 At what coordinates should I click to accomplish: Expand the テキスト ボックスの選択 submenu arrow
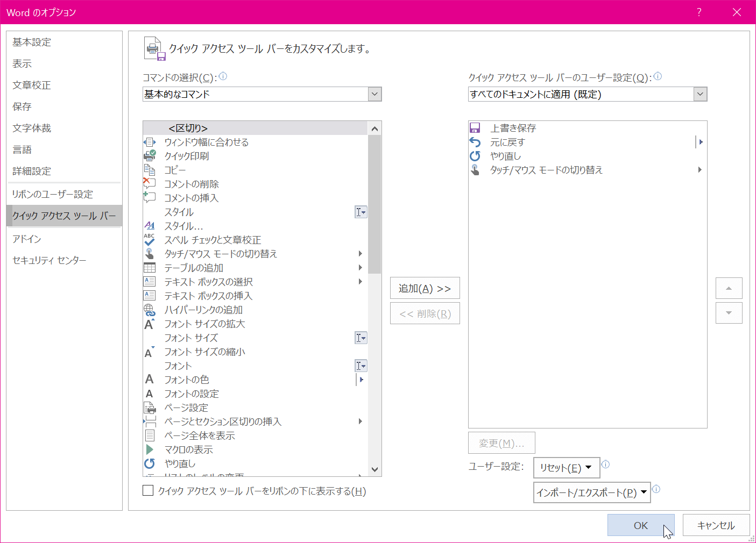coord(361,282)
